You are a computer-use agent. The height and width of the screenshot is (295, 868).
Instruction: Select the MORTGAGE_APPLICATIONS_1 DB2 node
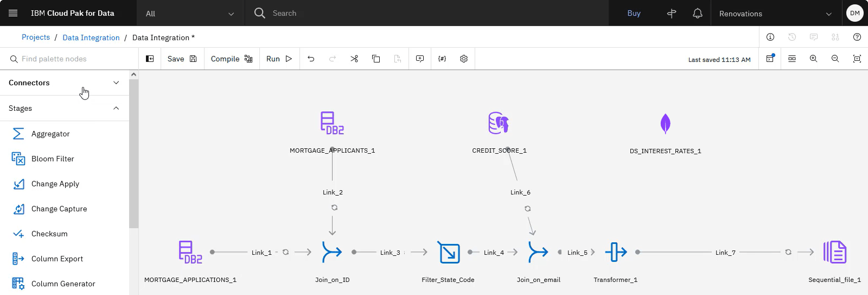click(190, 252)
